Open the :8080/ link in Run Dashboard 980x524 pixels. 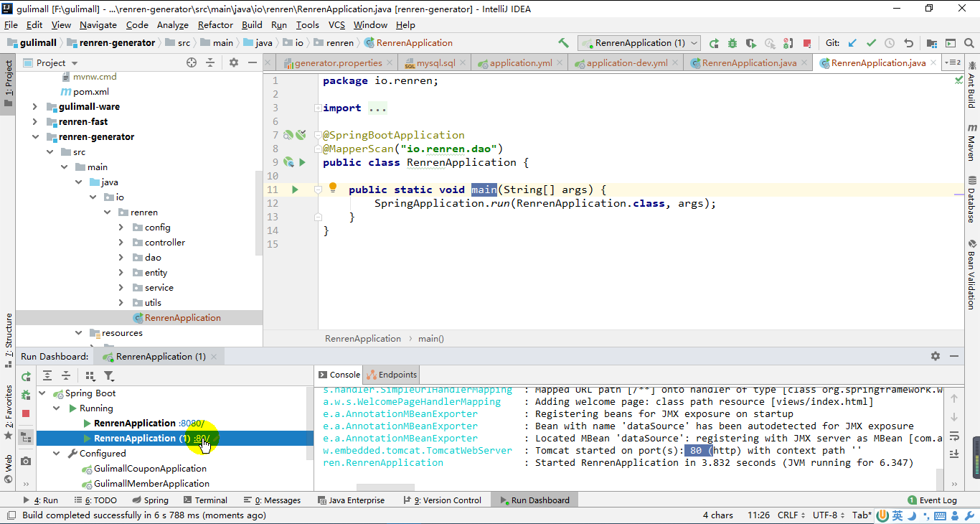click(x=192, y=424)
